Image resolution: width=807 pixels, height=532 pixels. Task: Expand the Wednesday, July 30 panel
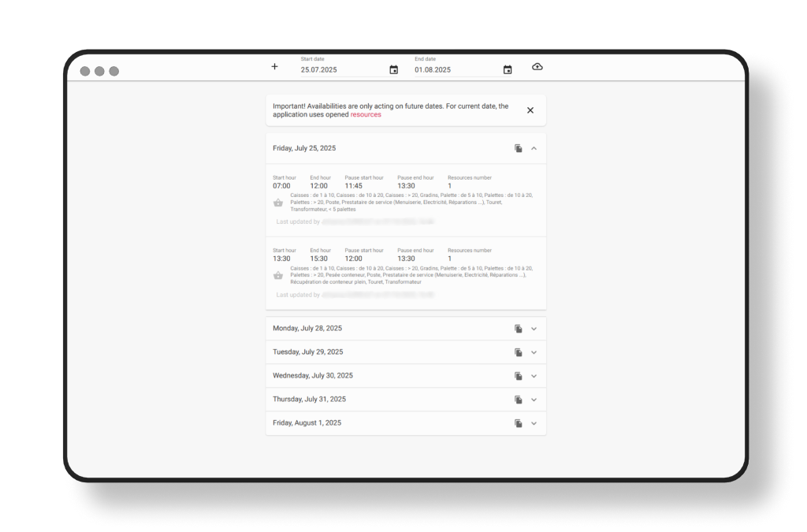tap(534, 376)
